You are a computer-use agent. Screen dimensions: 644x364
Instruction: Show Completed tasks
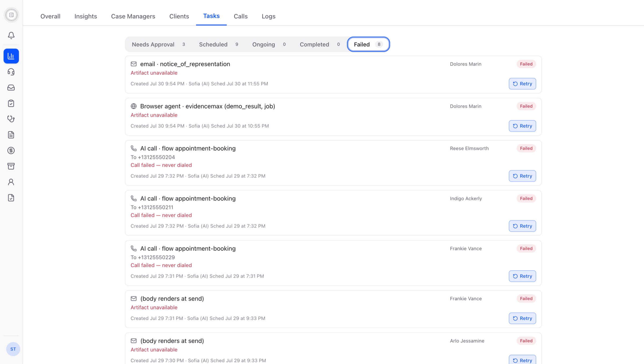(x=320, y=44)
